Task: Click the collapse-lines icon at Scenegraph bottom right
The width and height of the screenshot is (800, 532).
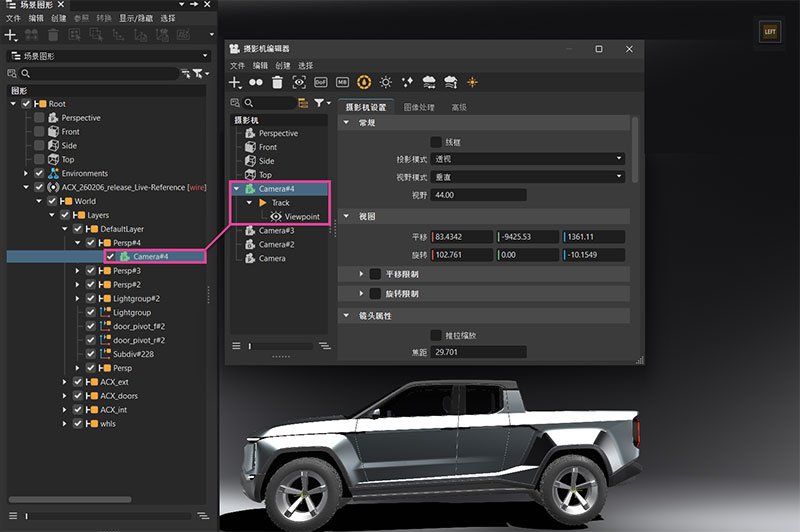Action: pos(203,516)
